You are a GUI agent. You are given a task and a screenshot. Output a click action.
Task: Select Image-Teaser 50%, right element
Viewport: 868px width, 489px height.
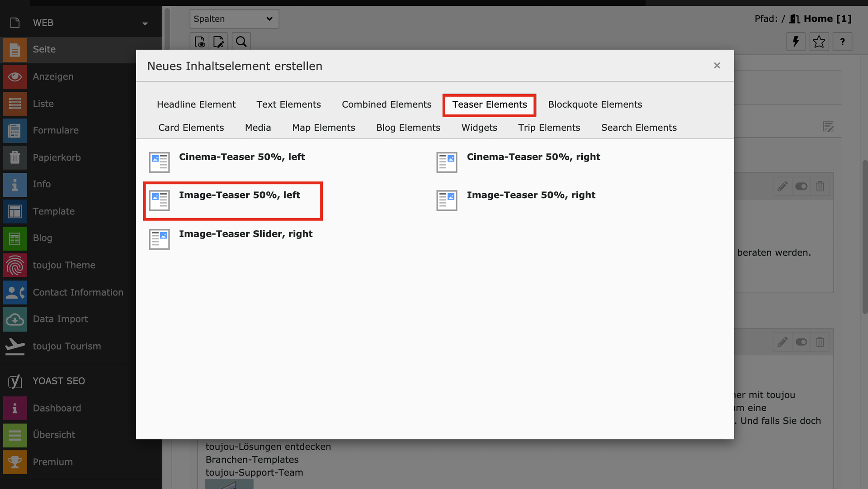531,195
